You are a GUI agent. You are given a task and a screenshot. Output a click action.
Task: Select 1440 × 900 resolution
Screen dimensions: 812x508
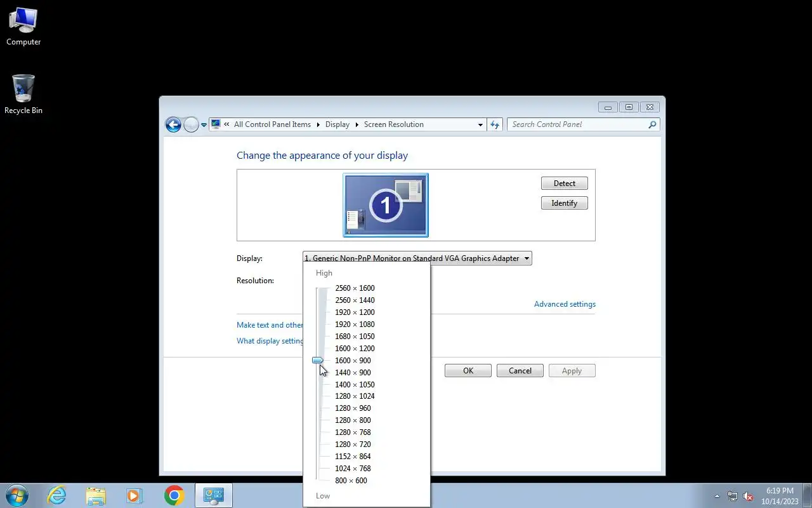point(353,373)
